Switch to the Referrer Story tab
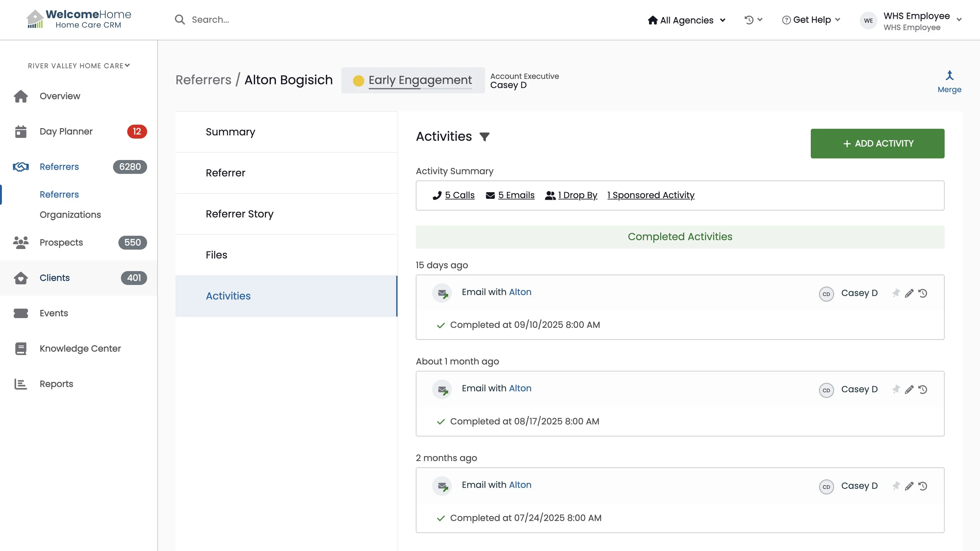This screenshot has height=551, width=980. pyautogui.click(x=239, y=214)
